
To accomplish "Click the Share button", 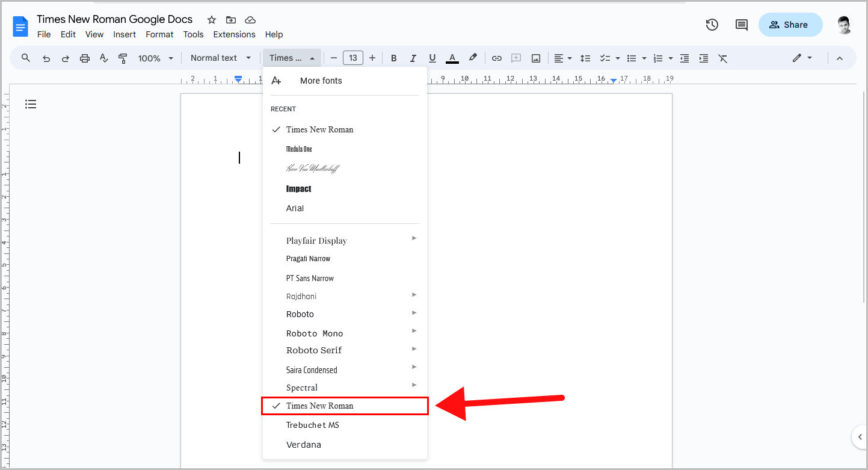I will (x=790, y=25).
